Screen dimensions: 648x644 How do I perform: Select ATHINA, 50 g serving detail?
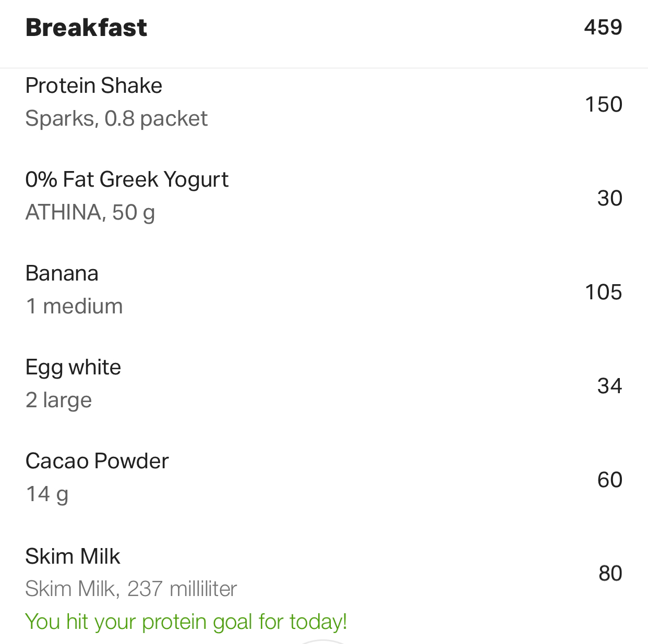(x=90, y=213)
